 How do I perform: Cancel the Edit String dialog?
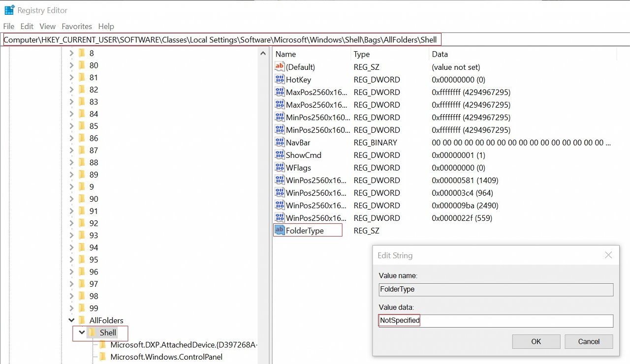tap(589, 341)
